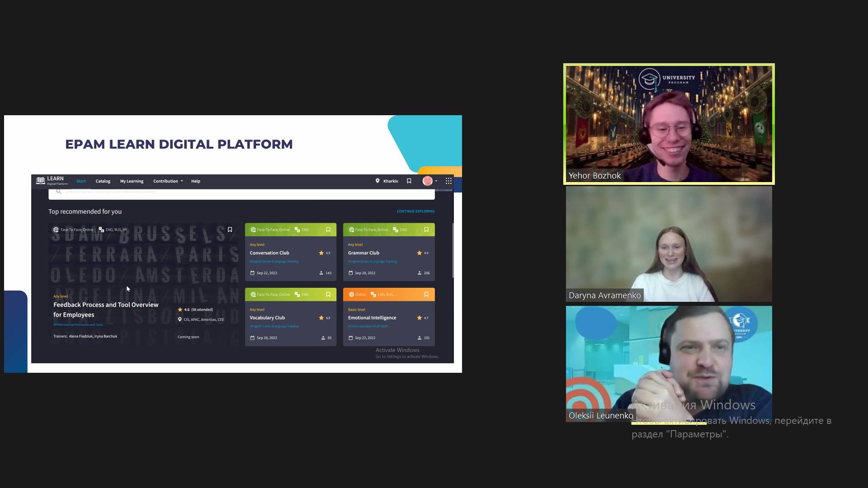Click the 4.6 rating star on Feedback course
Screen dimensions: 868x488
coord(180,310)
